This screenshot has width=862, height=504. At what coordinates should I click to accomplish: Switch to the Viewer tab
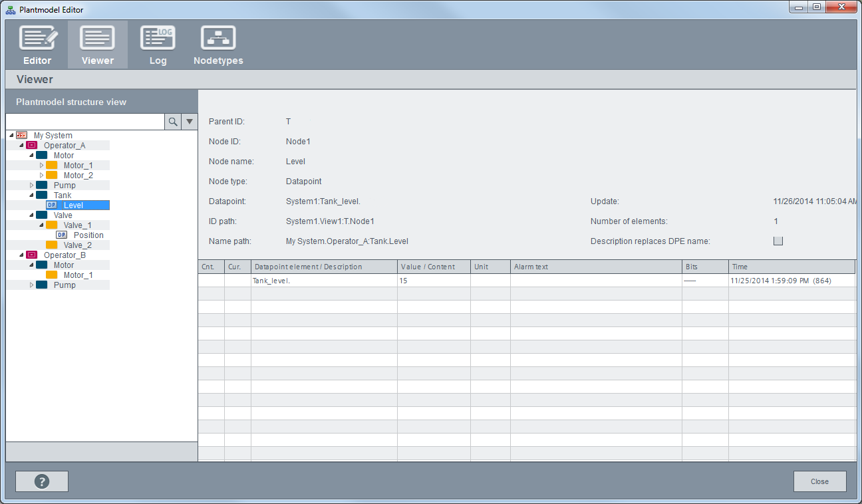tap(98, 45)
